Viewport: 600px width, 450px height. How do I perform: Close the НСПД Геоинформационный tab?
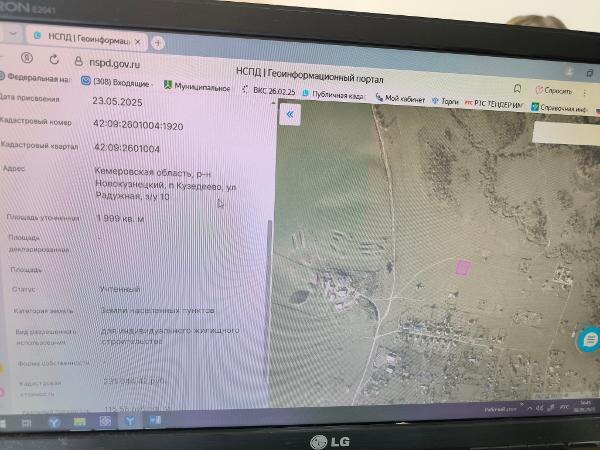(x=138, y=41)
